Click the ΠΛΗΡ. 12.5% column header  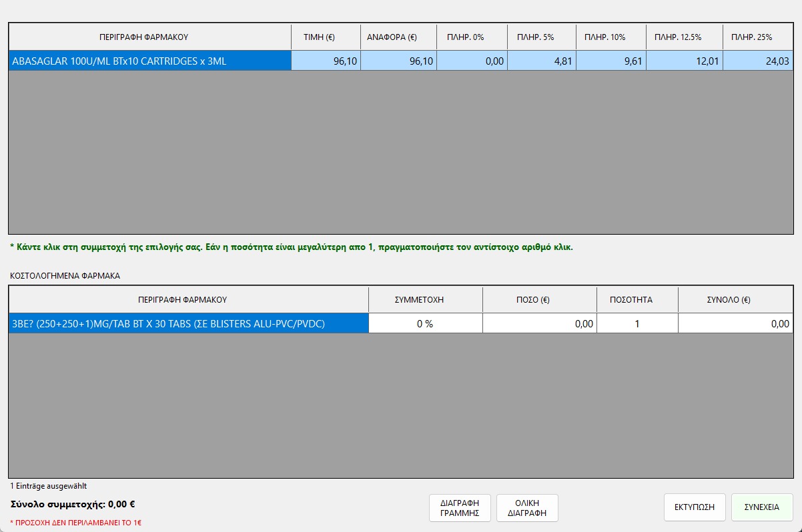click(685, 37)
